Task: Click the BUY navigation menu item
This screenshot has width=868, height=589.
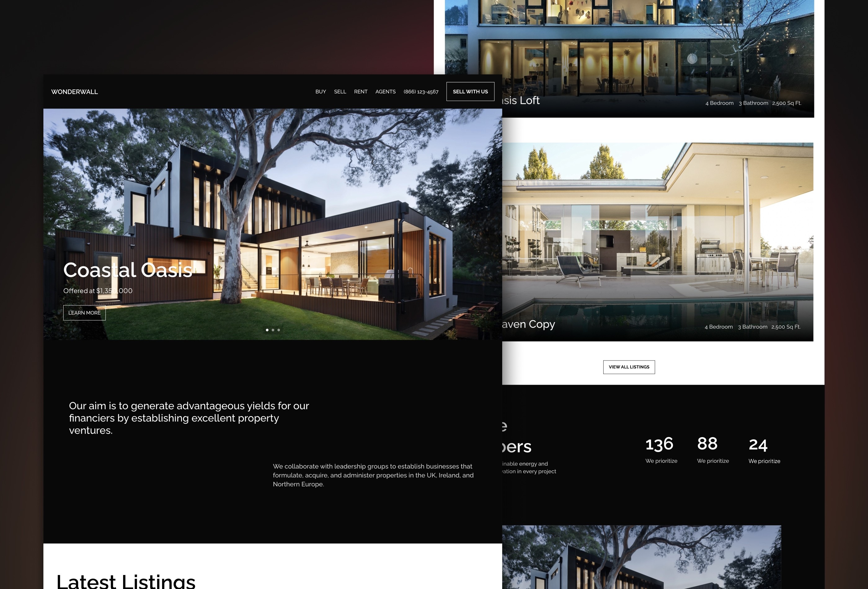Action: point(321,92)
